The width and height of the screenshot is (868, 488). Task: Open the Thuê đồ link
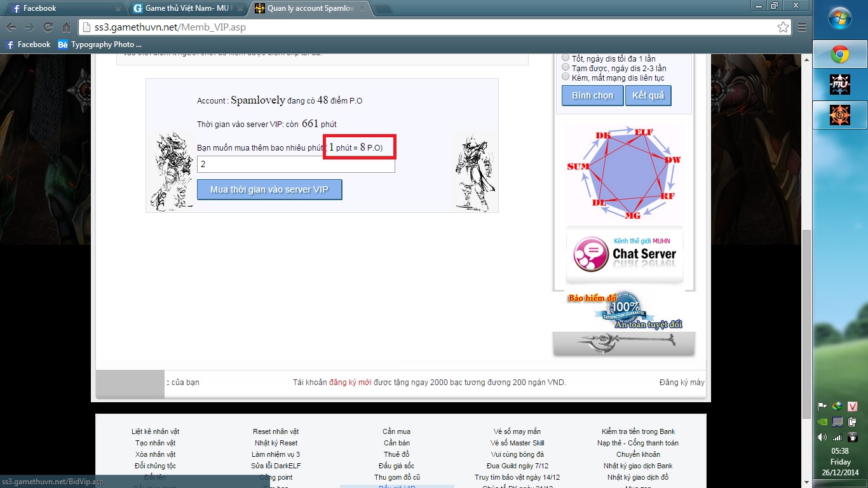coord(397,454)
